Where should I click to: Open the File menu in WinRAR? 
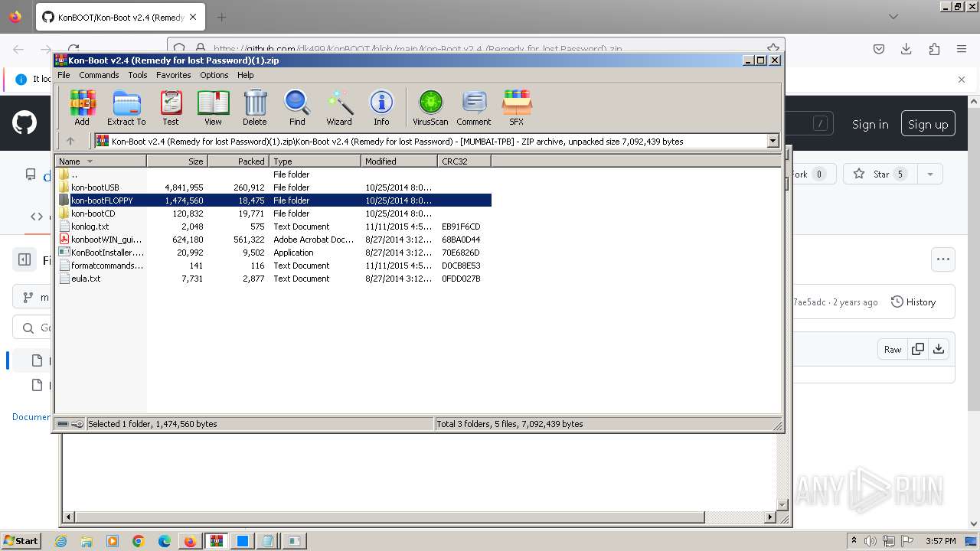click(64, 75)
